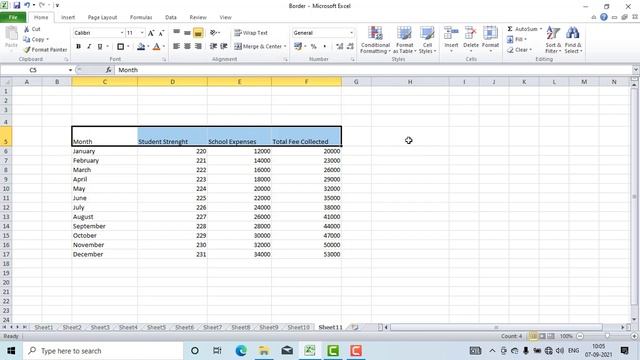Screen dimensions: 640x360
Task: Toggle Align Text Left
Action: pos(176,46)
